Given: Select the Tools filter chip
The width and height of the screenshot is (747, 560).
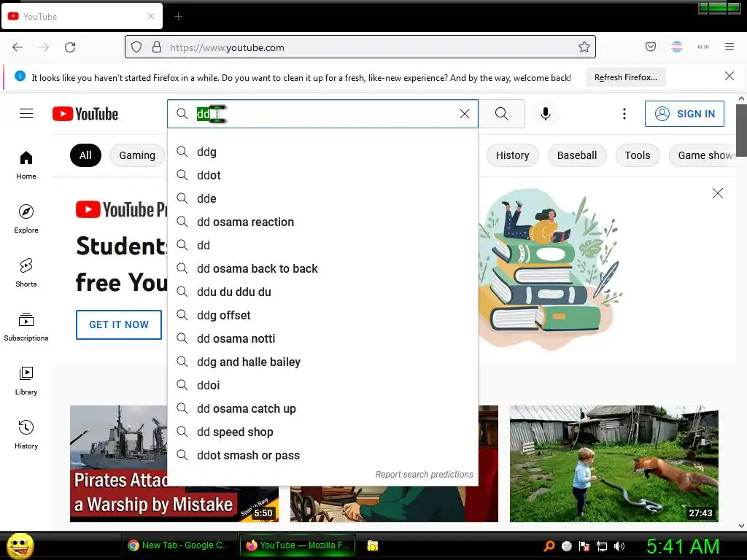Looking at the screenshot, I should (638, 155).
